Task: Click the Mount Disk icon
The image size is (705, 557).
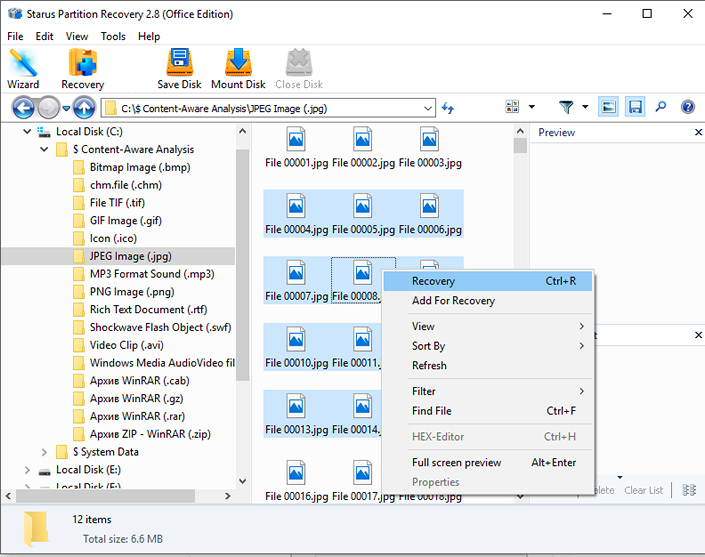Action: tap(238, 69)
